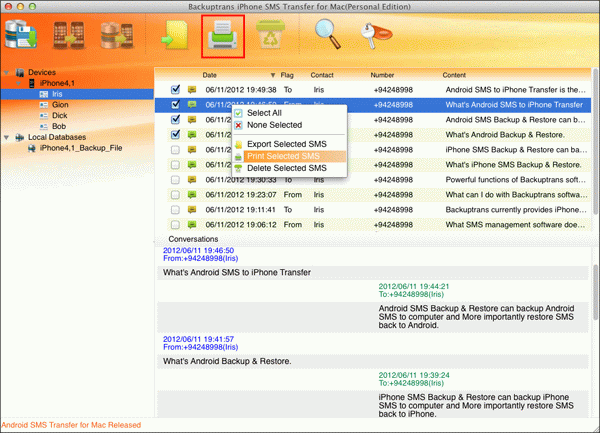Check the 19:06:12 message checkbox
600x433 pixels.
pyautogui.click(x=175, y=225)
